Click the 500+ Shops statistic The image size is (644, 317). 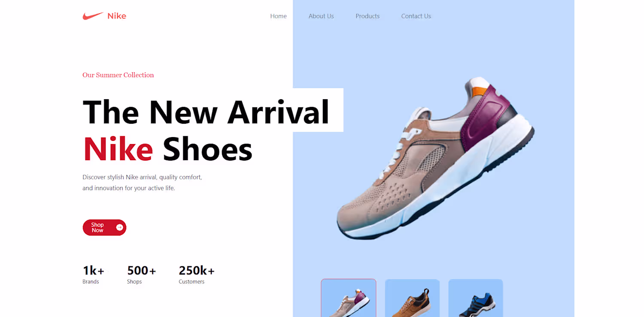pyautogui.click(x=142, y=275)
